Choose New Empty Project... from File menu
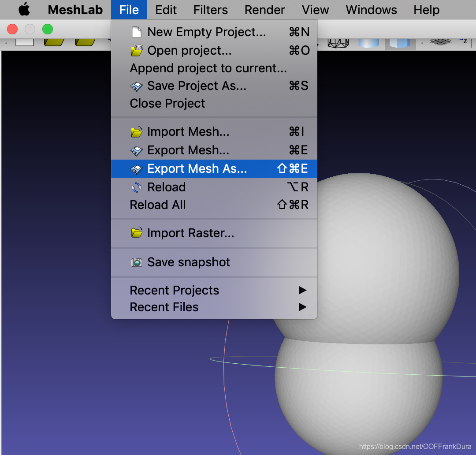This screenshot has height=455, width=476. pos(214,32)
